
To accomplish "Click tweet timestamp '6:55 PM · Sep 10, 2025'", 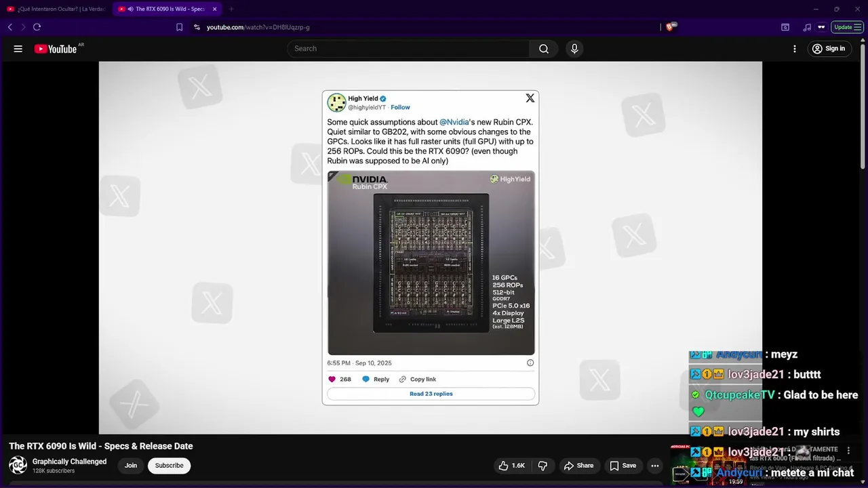I will [359, 363].
